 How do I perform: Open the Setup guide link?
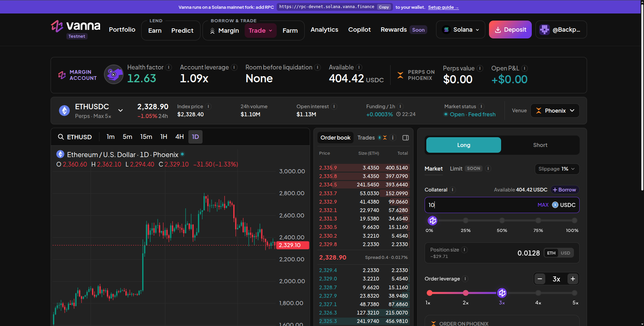point(443,7)
